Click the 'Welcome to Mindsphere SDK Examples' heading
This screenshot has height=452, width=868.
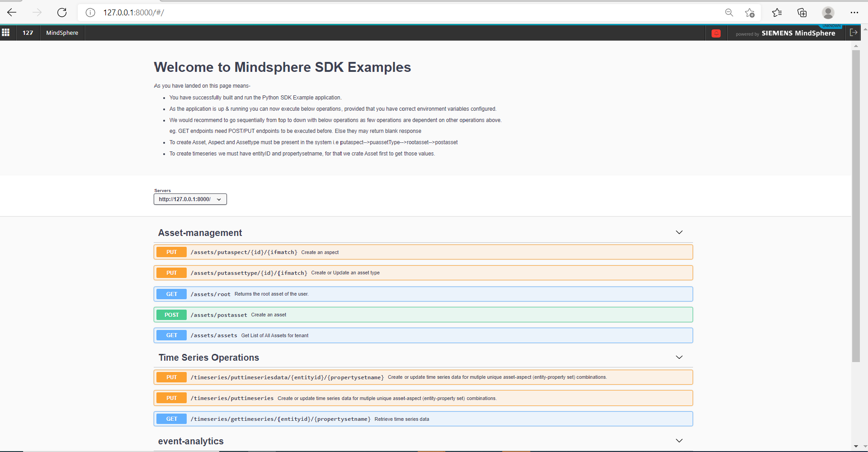pyautogui.click(x=283, y=67)
